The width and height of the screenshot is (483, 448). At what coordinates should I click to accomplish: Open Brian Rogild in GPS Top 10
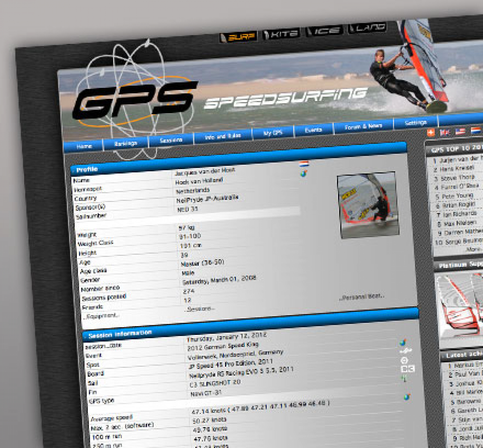click(x=459, y=205)
